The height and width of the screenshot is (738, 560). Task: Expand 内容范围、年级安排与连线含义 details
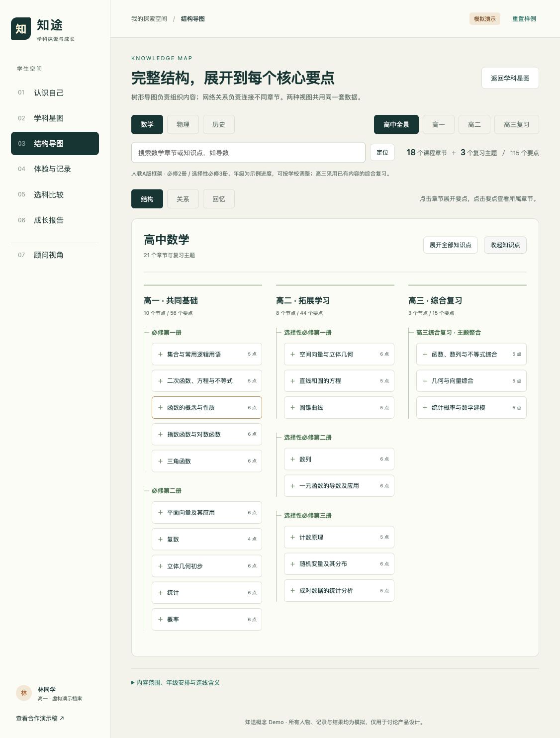click(176, 682)
